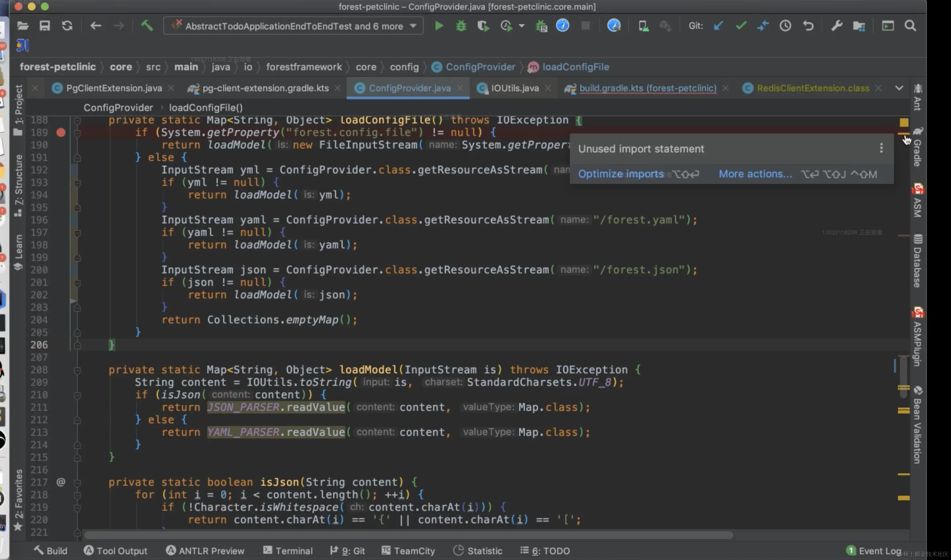951x560 pixels.
Task: Click More actions link
Action: 755,174
